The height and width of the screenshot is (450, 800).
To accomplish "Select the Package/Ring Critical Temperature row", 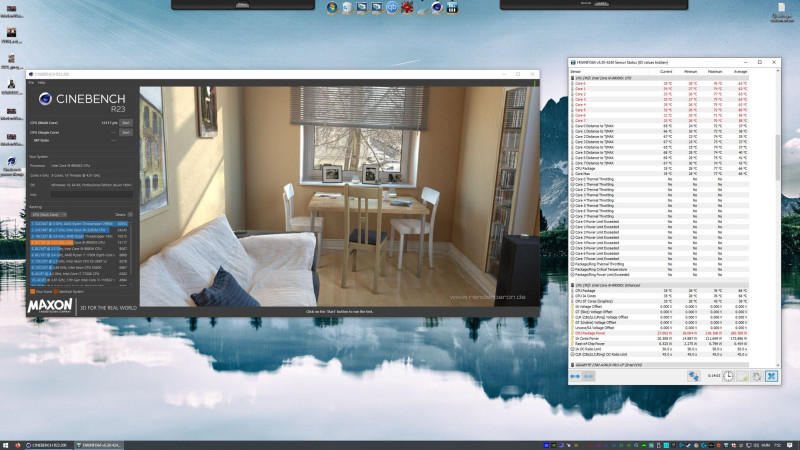I will (x=660, y=269).
